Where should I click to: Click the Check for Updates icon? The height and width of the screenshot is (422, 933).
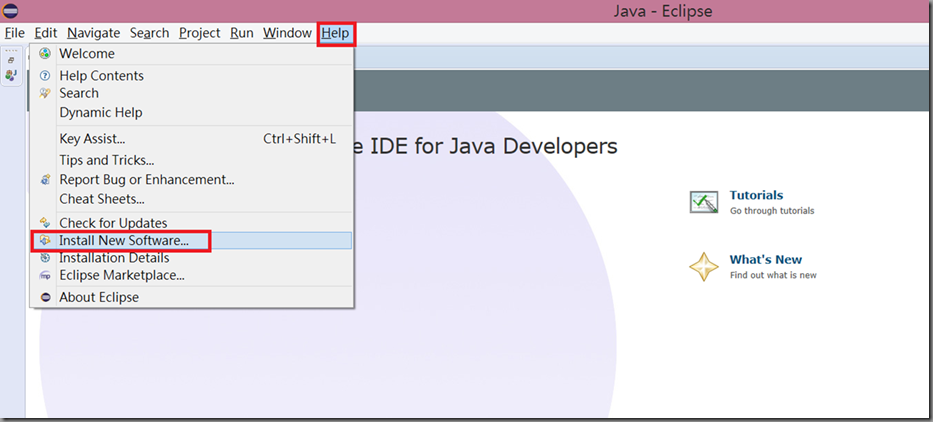click(45, 223)
